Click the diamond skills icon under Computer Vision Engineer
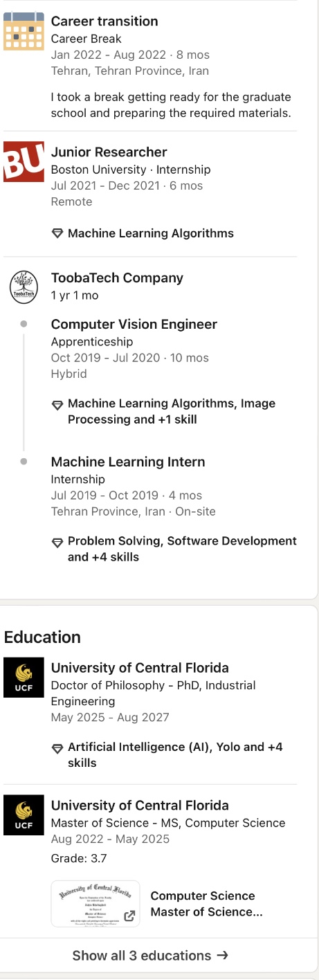 pyautogui.click(x=57, y=404)
